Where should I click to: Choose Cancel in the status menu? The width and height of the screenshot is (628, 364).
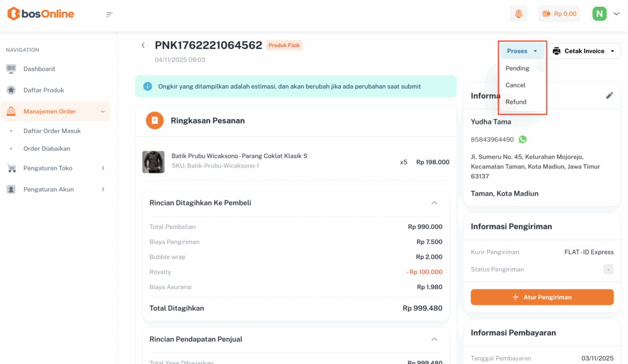[515, 85]
